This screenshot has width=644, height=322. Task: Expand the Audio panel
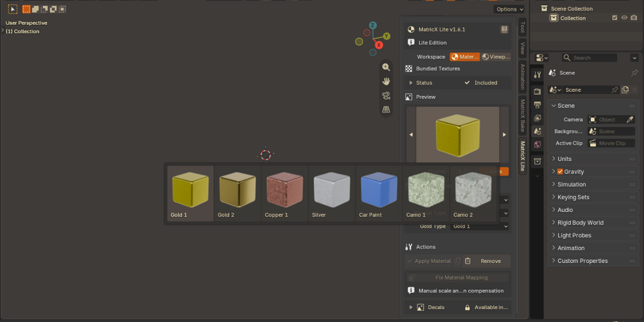pos(593,209)
